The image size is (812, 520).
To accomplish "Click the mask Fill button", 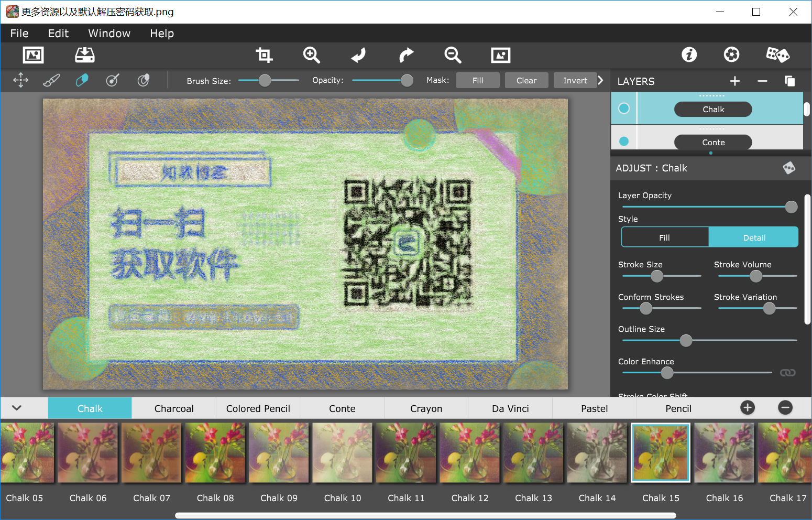I will coord(478,80).
